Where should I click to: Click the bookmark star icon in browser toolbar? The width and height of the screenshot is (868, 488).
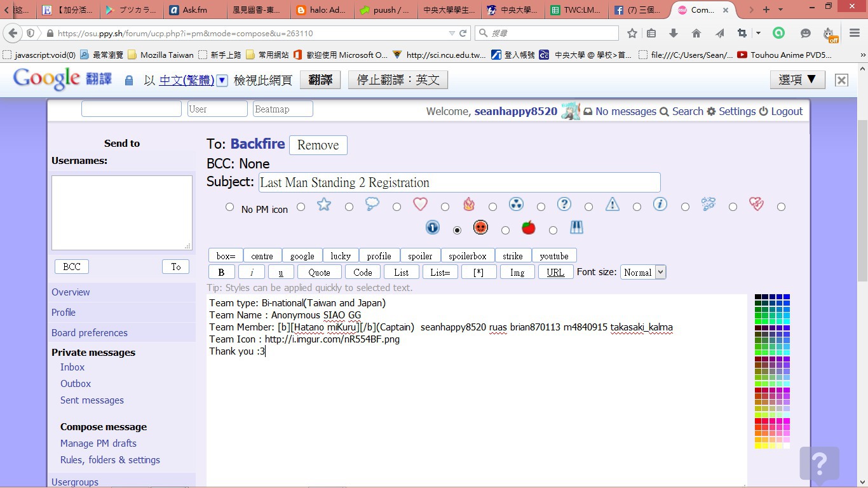click(632, 33)
